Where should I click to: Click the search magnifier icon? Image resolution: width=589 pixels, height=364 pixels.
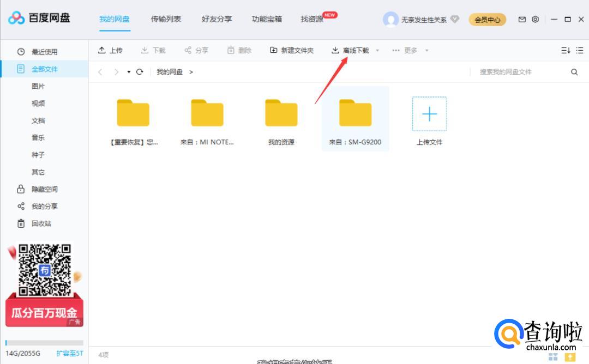(x=574, y=72)
